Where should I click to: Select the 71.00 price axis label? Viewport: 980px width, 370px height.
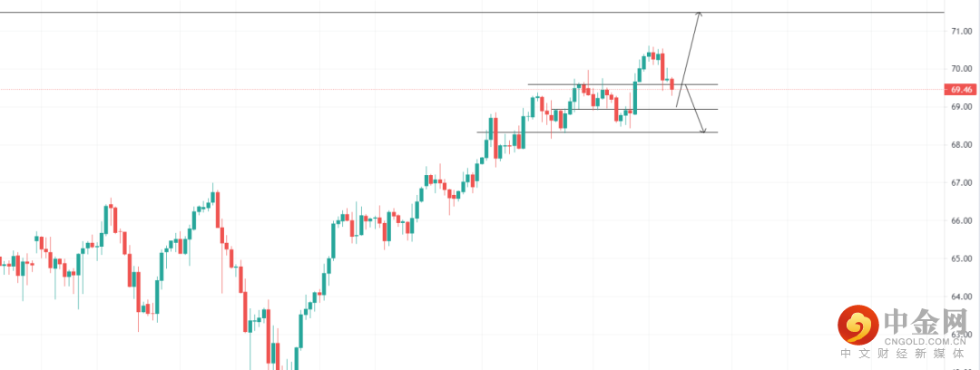961,31
